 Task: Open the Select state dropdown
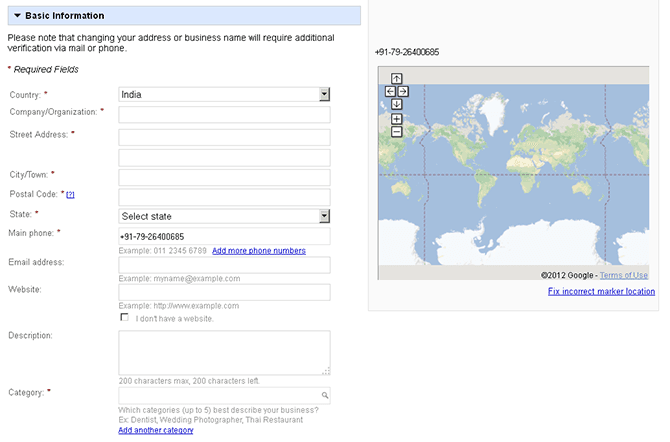click(324, 216)
